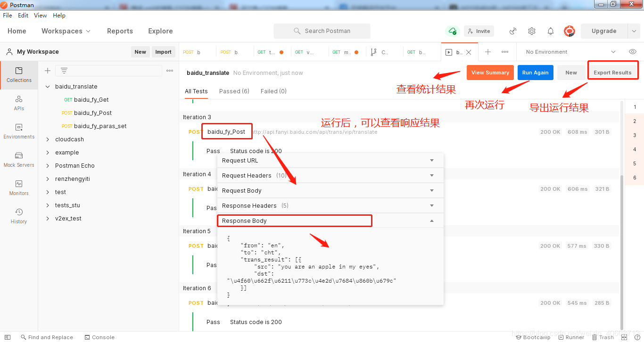644x342 pixels.
Task: Go to Explore in the top navigation
Action: click(x=160, y=31)
